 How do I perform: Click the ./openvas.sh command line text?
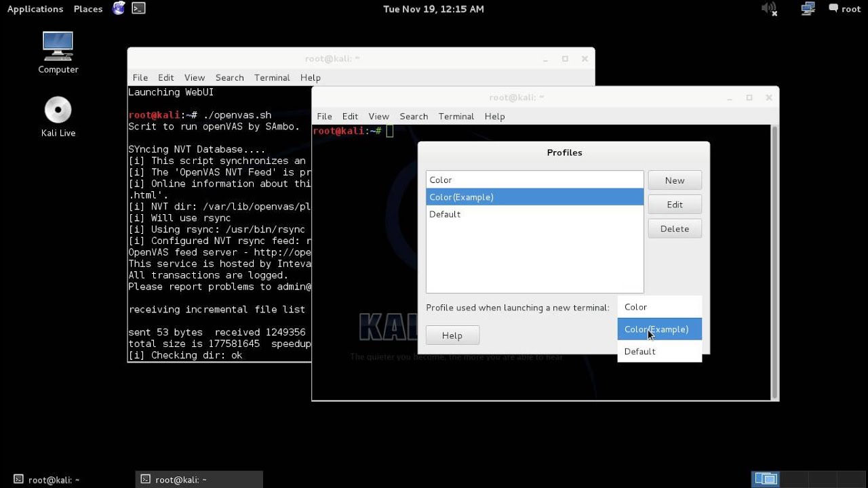(237, 115)
